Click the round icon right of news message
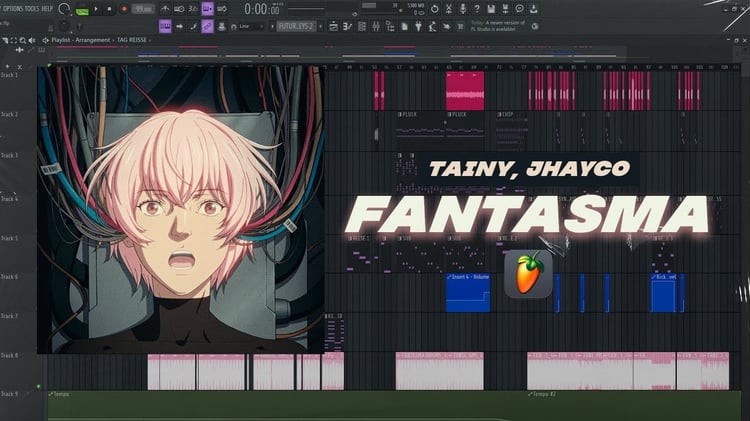This screenshot has width=750, height=421. click(x=535, y=26)
